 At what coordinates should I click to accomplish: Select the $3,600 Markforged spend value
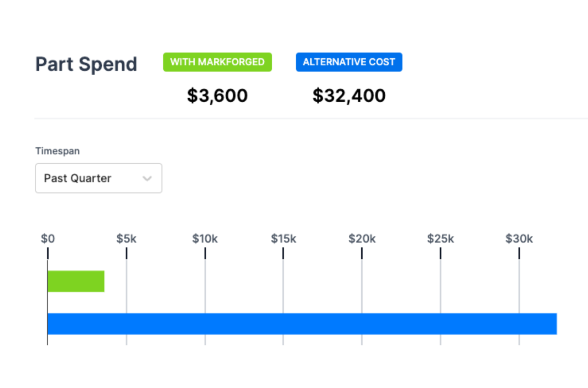click(217, 96)
